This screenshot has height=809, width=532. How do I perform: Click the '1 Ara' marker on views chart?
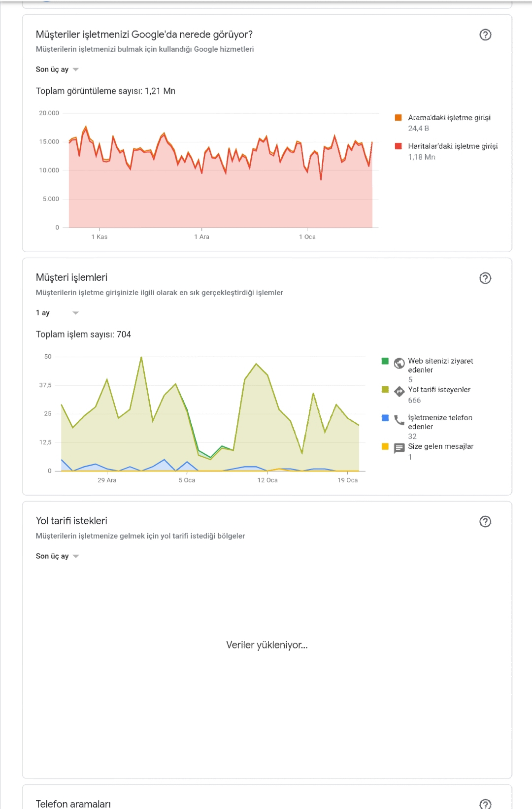coord(201,237)
